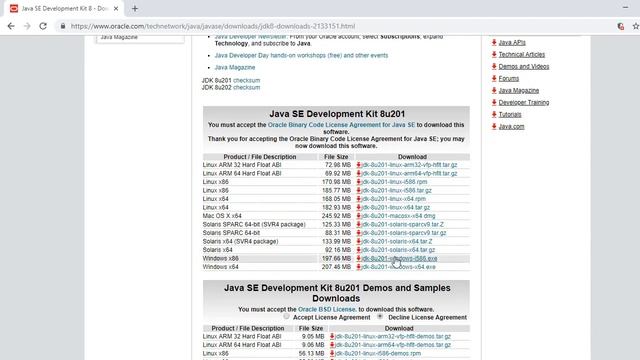Open the Technical Articles link

[x=522, y=54]
